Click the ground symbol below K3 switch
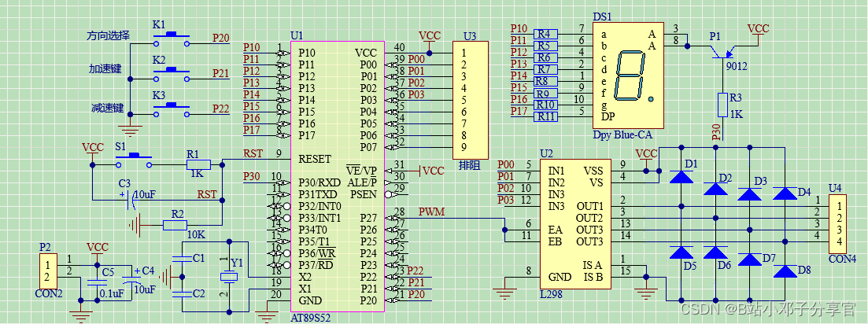 [x=130, y=130]
